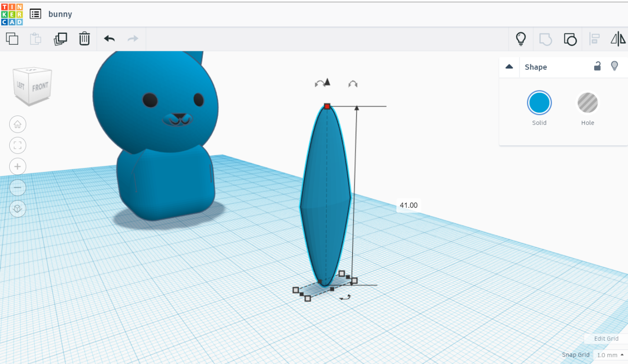
Task: Zoom out with the minus button
Action: 18,187
